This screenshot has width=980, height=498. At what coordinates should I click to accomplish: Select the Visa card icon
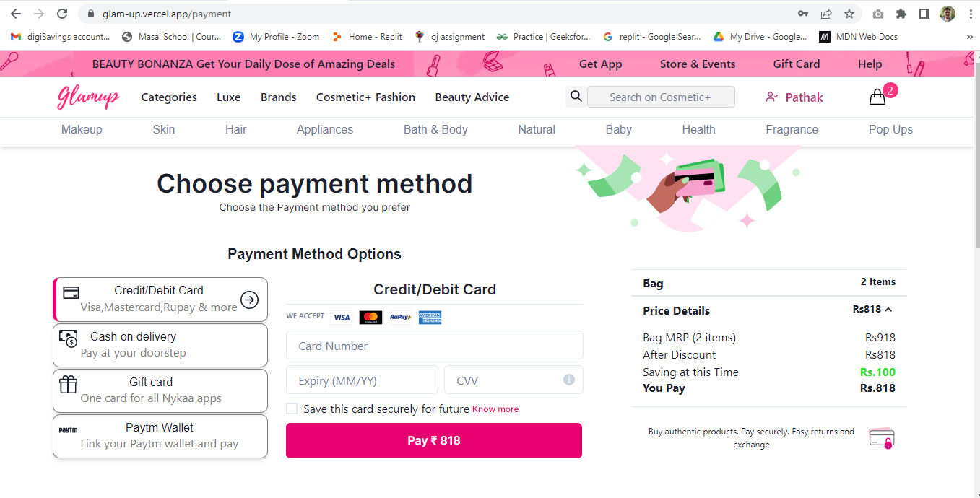pos(342,317)
